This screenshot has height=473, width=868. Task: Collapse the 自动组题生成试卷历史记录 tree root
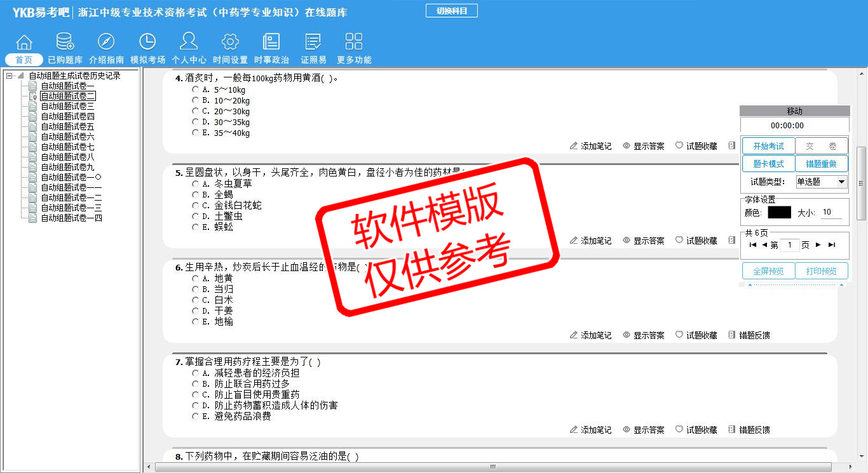9,76
